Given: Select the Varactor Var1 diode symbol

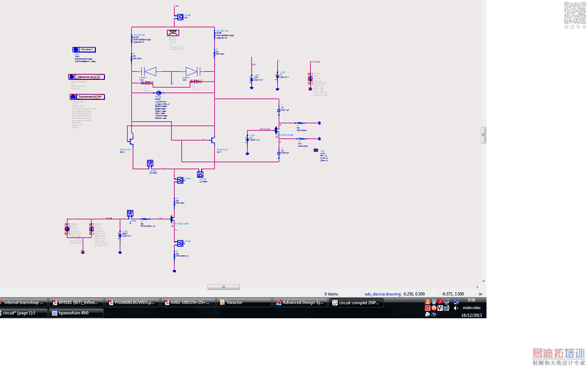Looking at the screenshot, I should pos(149,71).
